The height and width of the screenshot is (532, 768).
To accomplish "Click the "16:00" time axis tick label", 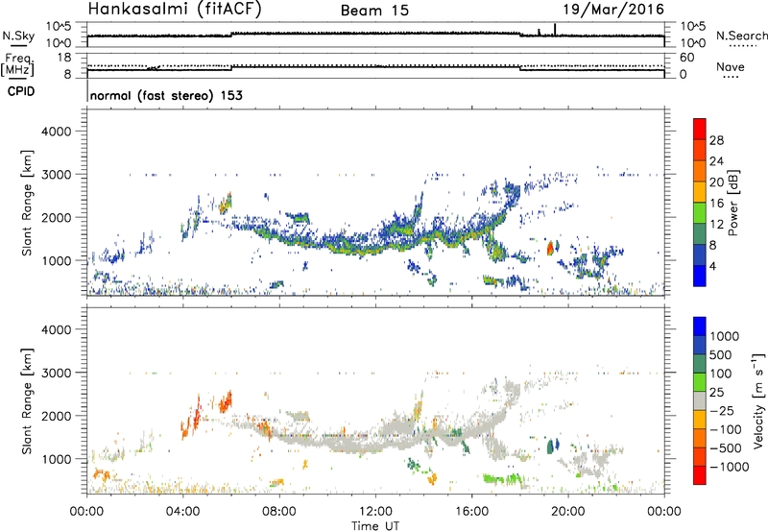I will [471, 512].
